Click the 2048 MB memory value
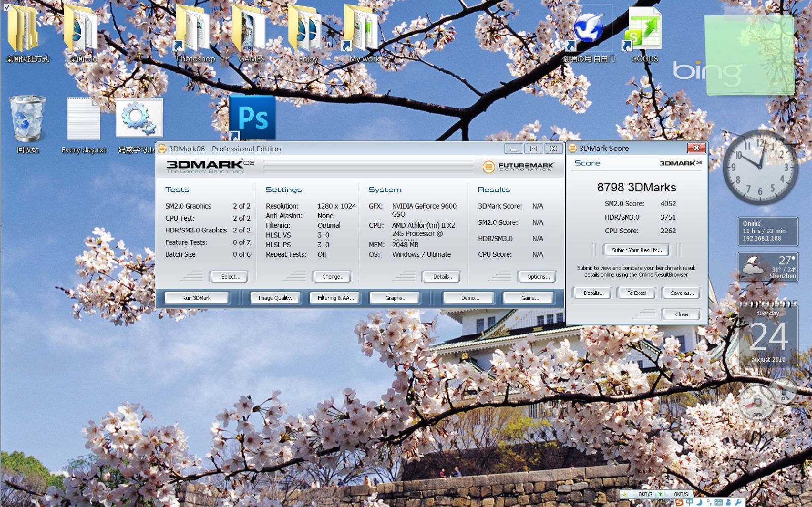 (405, 245)
